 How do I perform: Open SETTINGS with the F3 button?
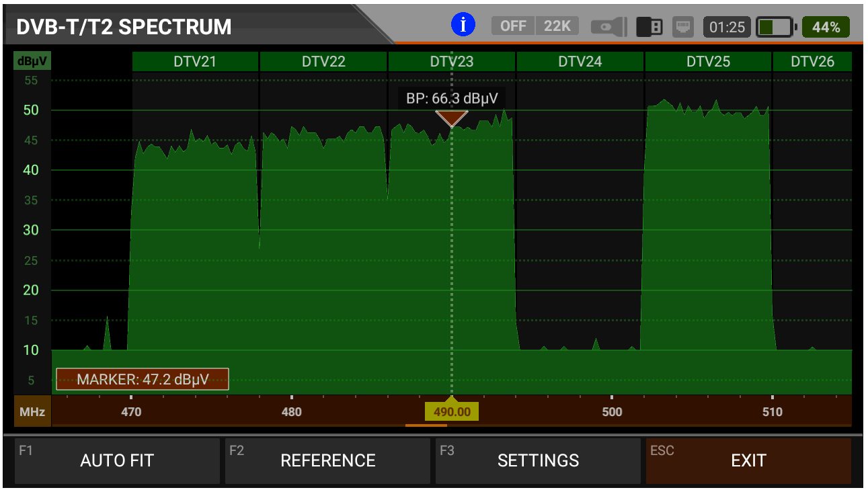click(x=538, y=460)
